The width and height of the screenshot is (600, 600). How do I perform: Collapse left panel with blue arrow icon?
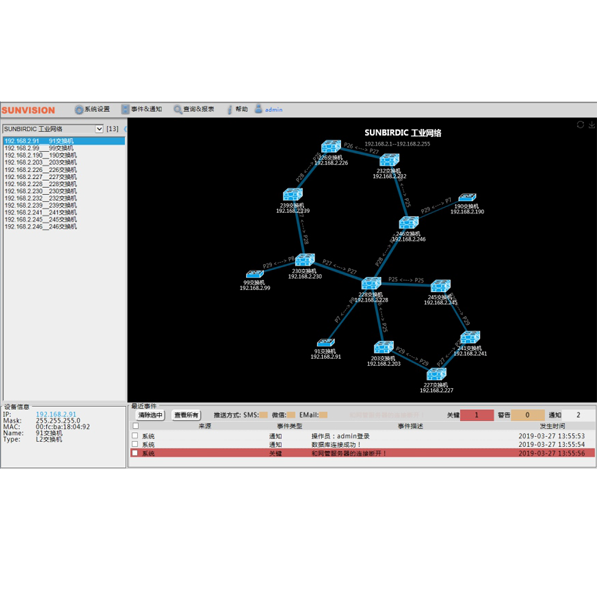(125, 129)
